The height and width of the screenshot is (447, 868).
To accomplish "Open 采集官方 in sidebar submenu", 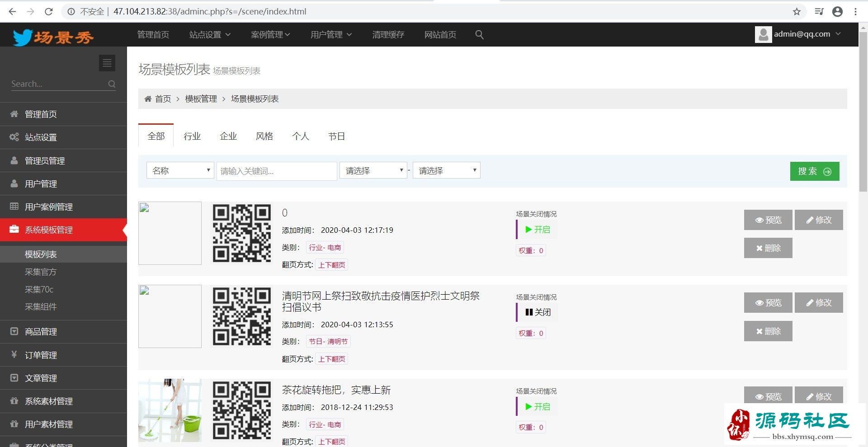I will pyautogui.click(x=41, y=272).
